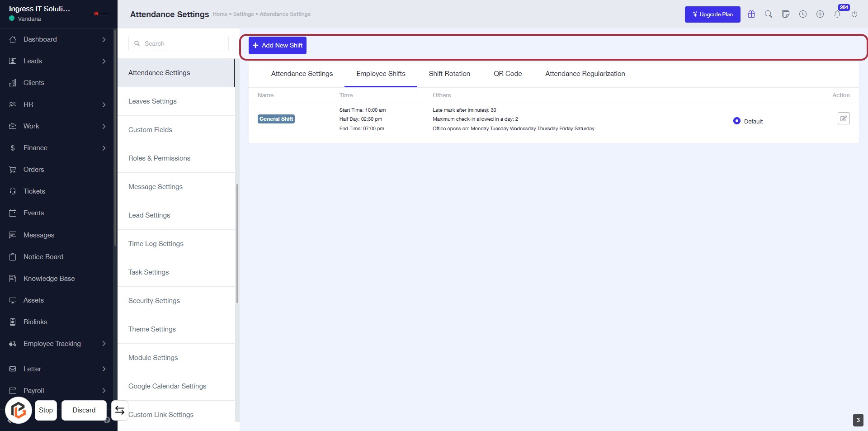Switch to the Shift Rotation tab
The height and width of the screenshot is (431, 868).
(449, 74)
